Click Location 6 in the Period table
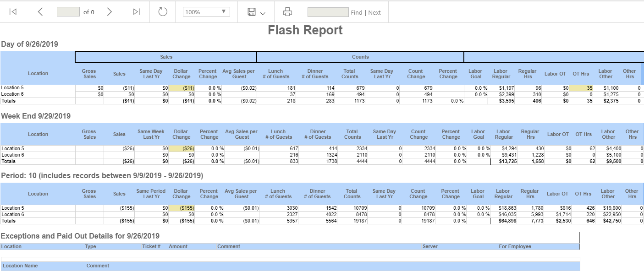Image resolution: width=644 pixels, height=277 pixels. pyautogui.click(x=12, y=214)
